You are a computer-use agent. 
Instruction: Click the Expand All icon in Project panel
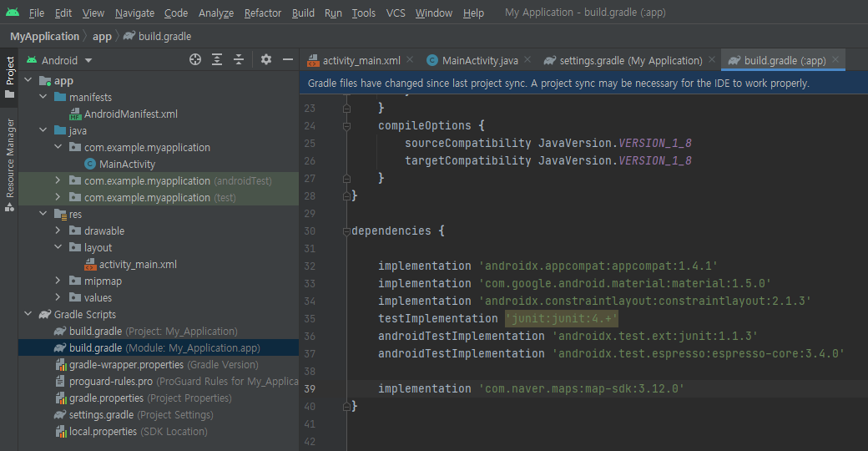coord(217,60)
